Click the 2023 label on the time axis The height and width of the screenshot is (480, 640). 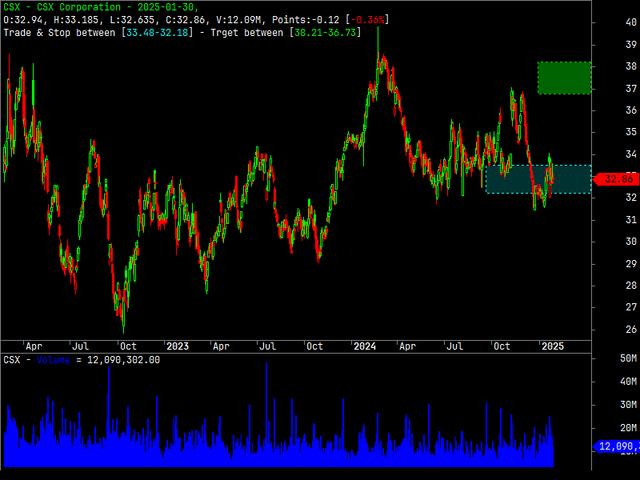(177, 346)
